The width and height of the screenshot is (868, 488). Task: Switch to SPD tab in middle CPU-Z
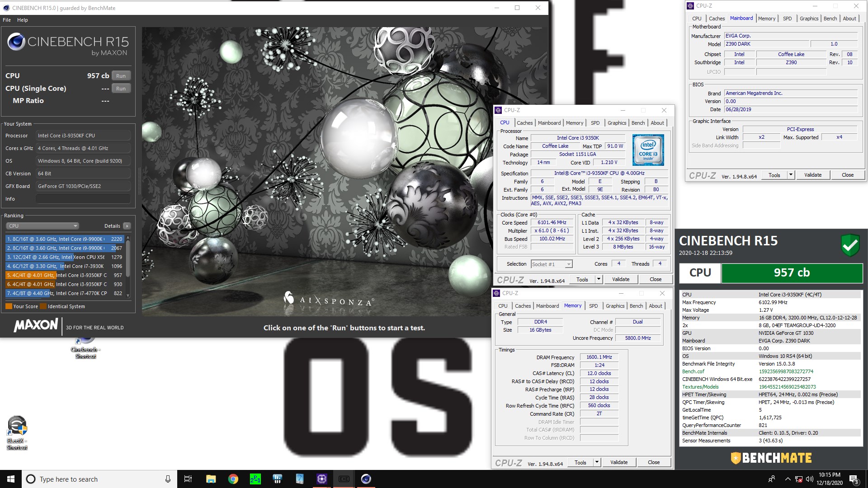[x=595, y=123]
